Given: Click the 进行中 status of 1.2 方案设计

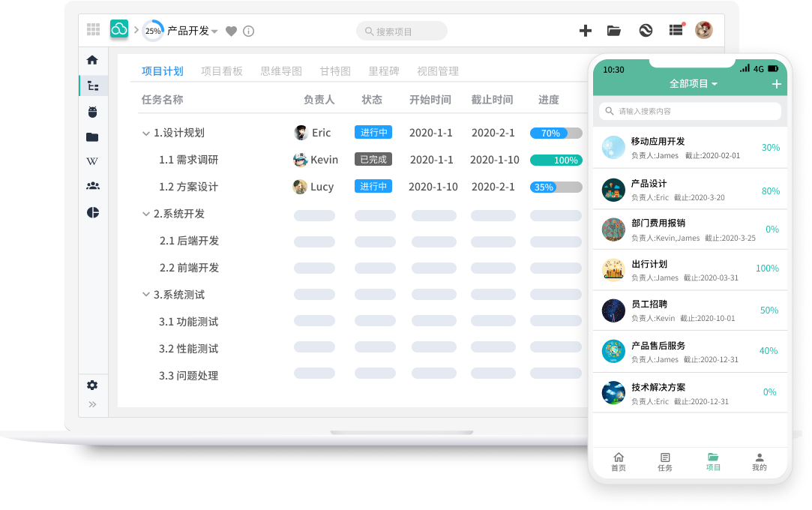Looking at the screenshot, I should coord(373,187).
